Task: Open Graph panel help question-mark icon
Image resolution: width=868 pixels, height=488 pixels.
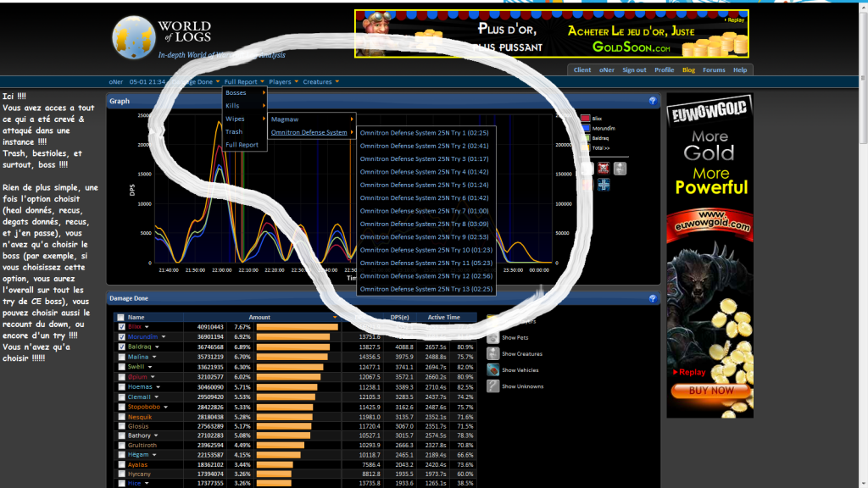Action: pyautogui.click(x=652, y=101)
